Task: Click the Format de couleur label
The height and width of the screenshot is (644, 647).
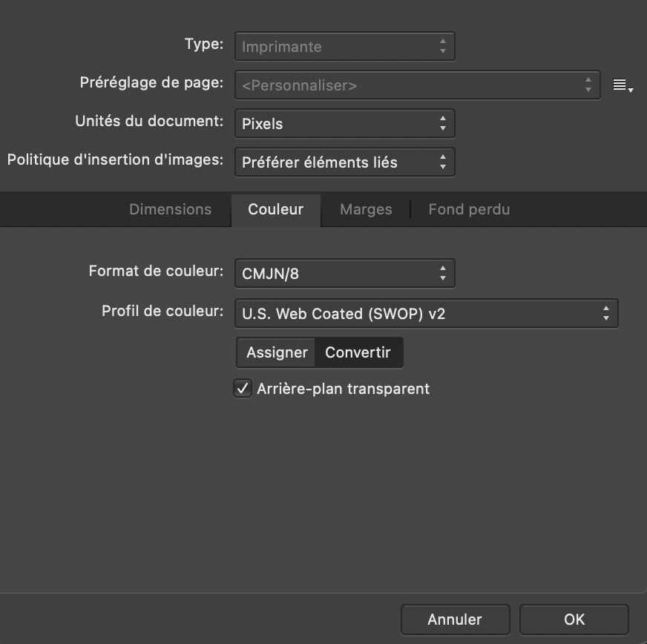Action: [x=156, y=271]
